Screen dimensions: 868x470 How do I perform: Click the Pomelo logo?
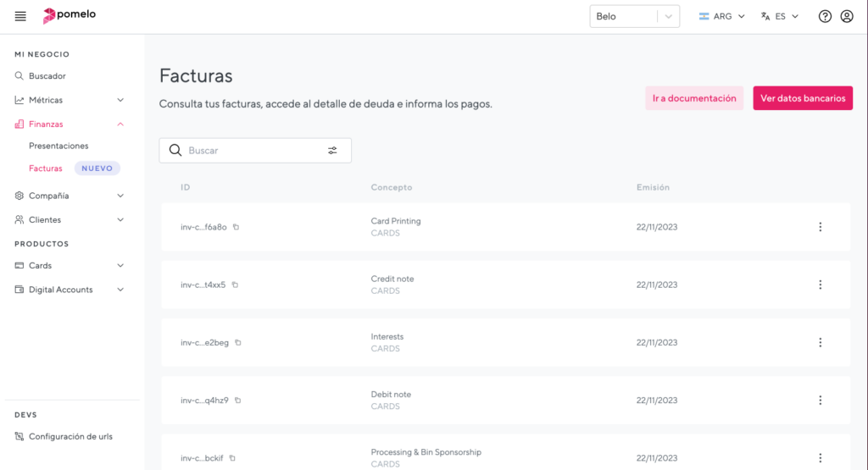[70, 15]
